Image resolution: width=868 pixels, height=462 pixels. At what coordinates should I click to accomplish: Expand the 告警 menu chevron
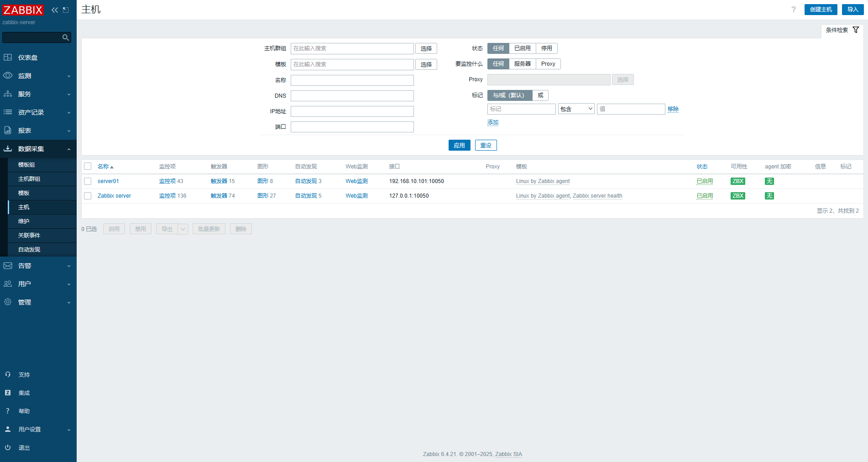point(69,266)
